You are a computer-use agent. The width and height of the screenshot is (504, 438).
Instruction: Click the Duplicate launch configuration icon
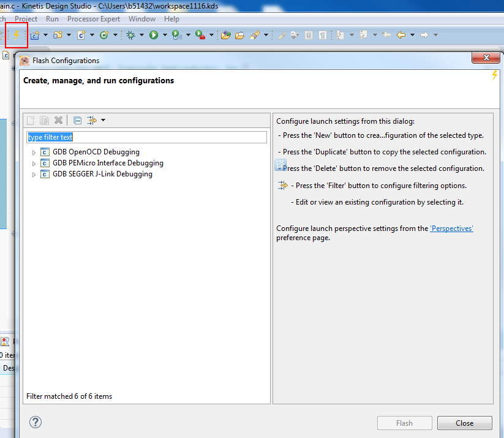click(44, 120)
